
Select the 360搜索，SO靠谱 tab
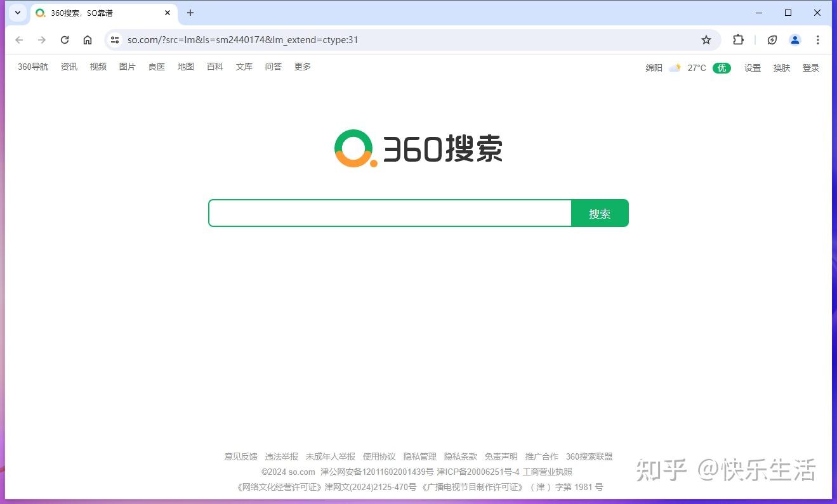(104, 14)
